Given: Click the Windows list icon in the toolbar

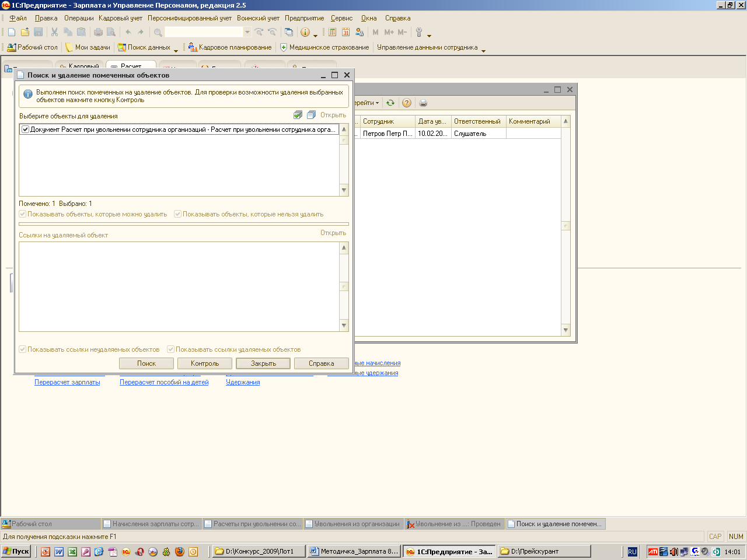Looking at the screenshot, I should (288, 32).
